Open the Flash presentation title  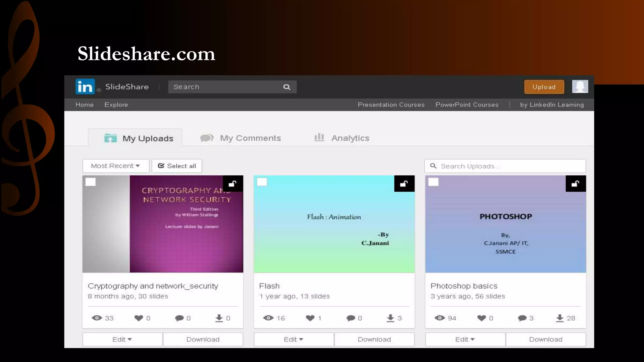point(269,286)
